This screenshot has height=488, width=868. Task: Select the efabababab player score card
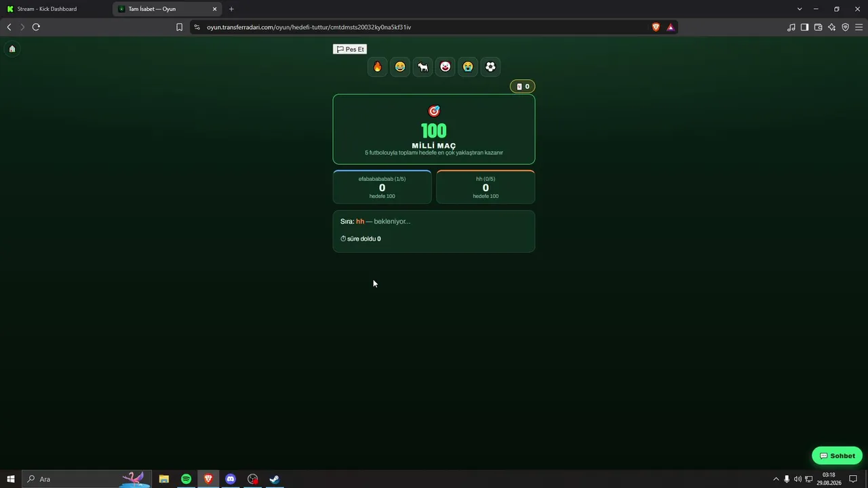pos(382,186)
